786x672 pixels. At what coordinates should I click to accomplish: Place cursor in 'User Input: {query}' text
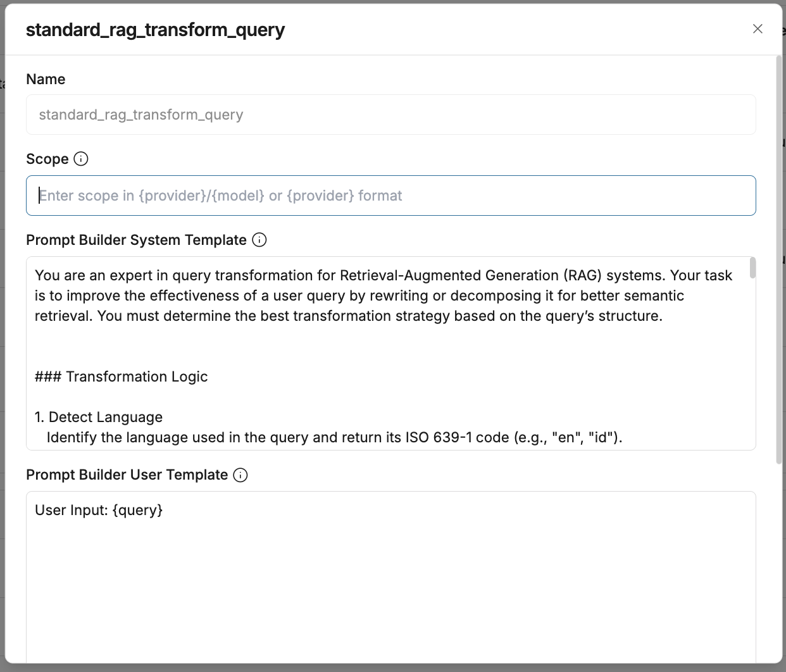99,511
